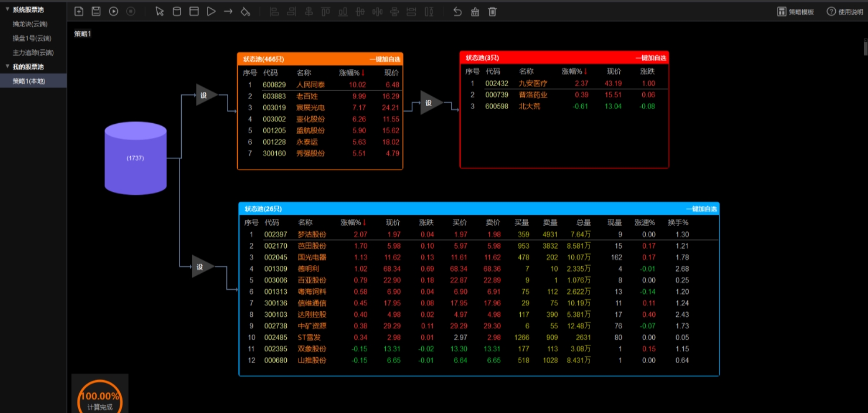The width and height of the screenshot is (868, 413).
Task: Collapse the 我的股票池 tree section
Action: (7, 67)
